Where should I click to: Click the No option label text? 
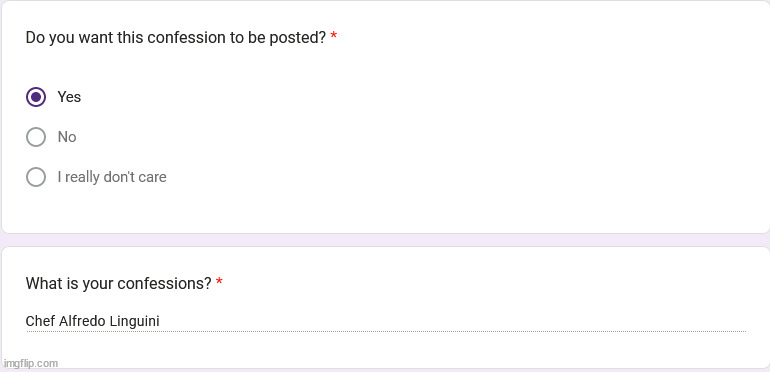click(x=67, y=137)
